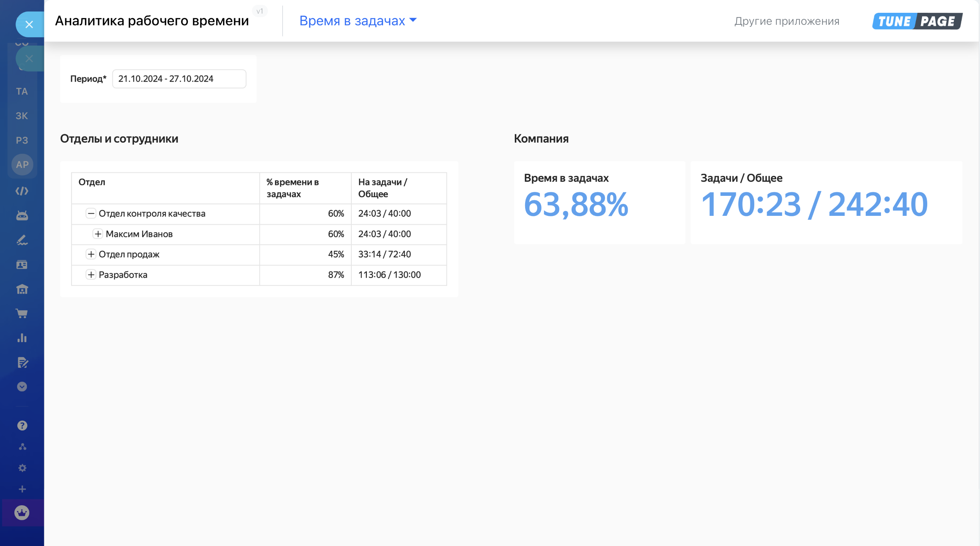Click the bar chart sidebar icon
980x546 pixels.
22,338
